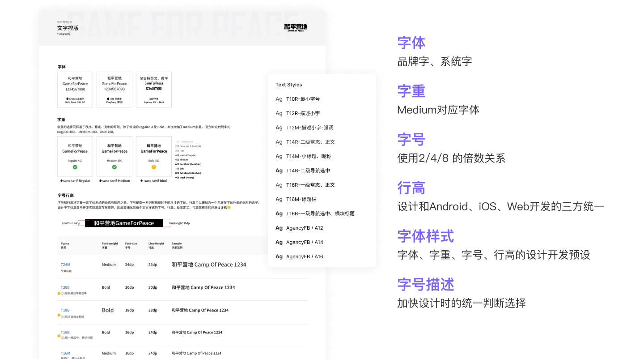Click the Regular 400 weight card
644x359 pixels.
pyautogui.click(x=75, y=156)
